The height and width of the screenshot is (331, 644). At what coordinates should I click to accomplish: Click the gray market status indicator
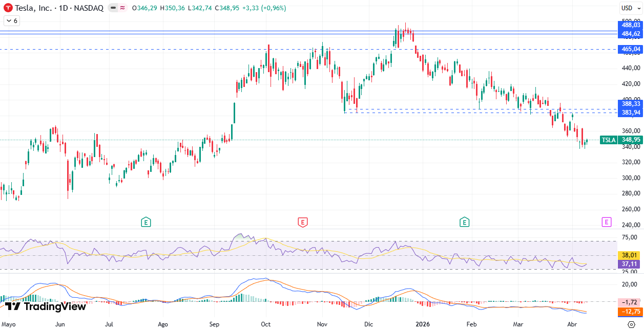(x=113, y=8)
